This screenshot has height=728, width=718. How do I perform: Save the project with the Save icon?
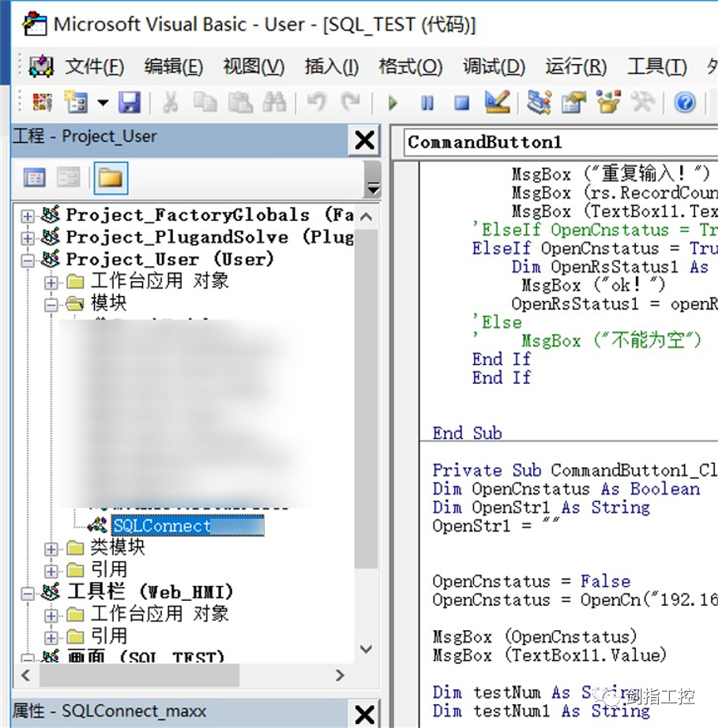tap(130, 103)
